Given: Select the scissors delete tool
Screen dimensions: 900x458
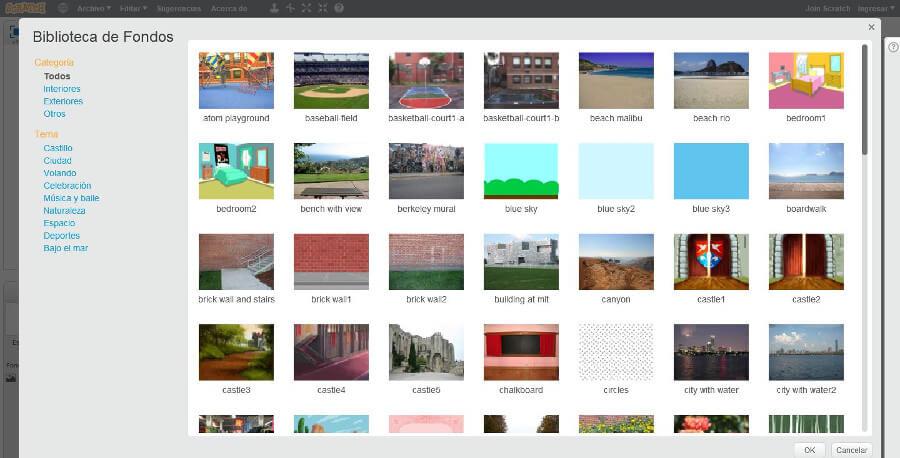Looking at the screenshot, I should (x=290, y=8).
